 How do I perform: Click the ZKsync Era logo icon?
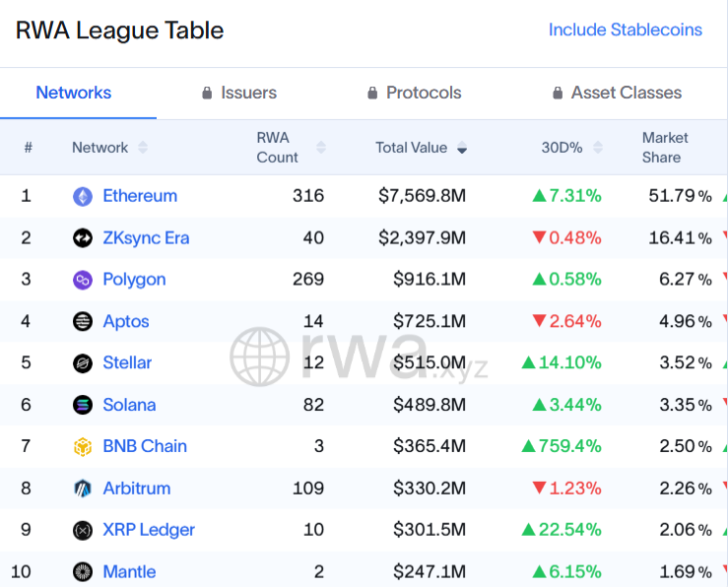click(x=83, y=238)
